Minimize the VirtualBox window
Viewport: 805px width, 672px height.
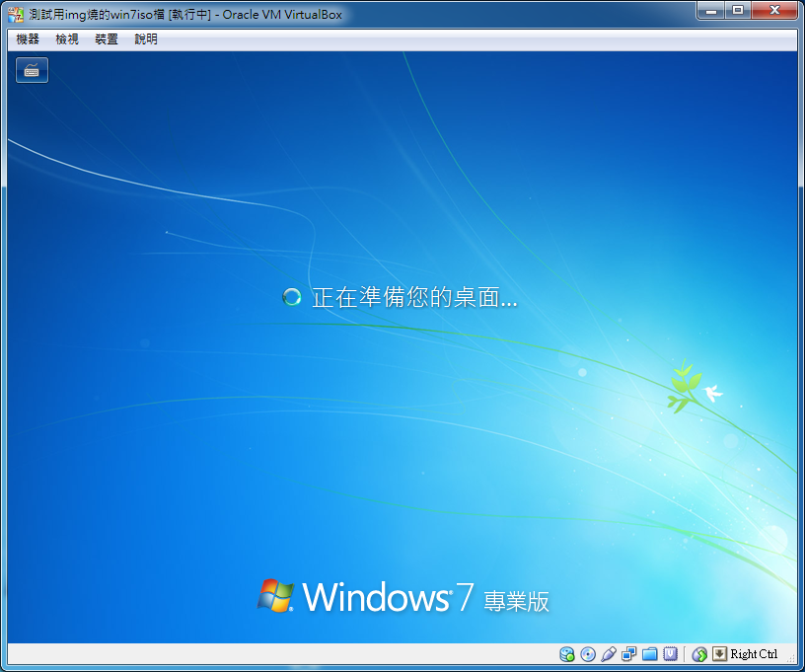pos(711,10)
